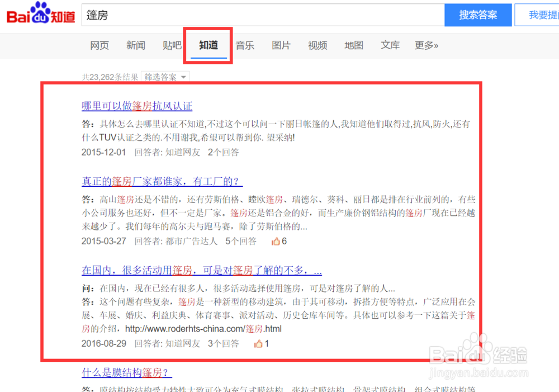Open result 什么是膜结构篷房？
Viewport: 559px width, 392px height.
pos(127,372)
